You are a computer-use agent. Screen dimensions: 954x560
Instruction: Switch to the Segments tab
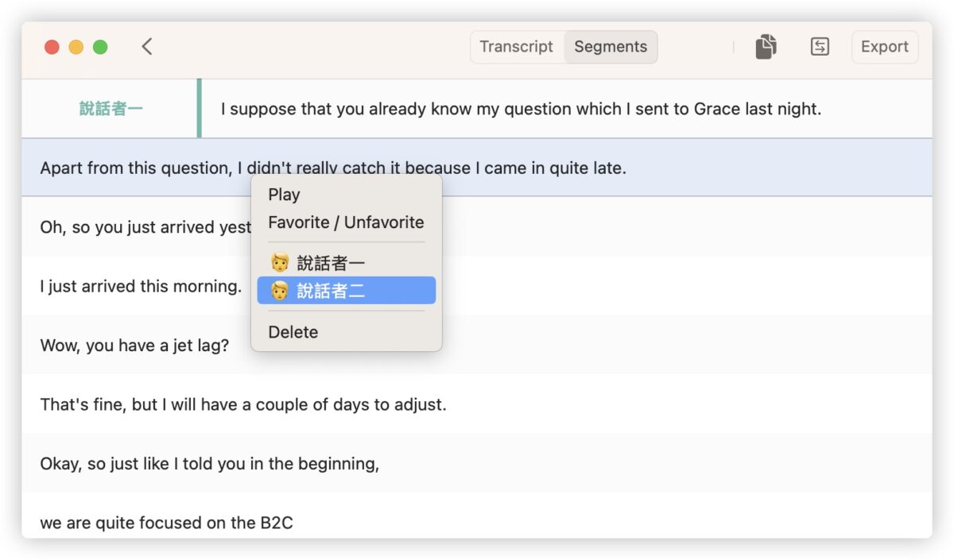pos(611,47)
